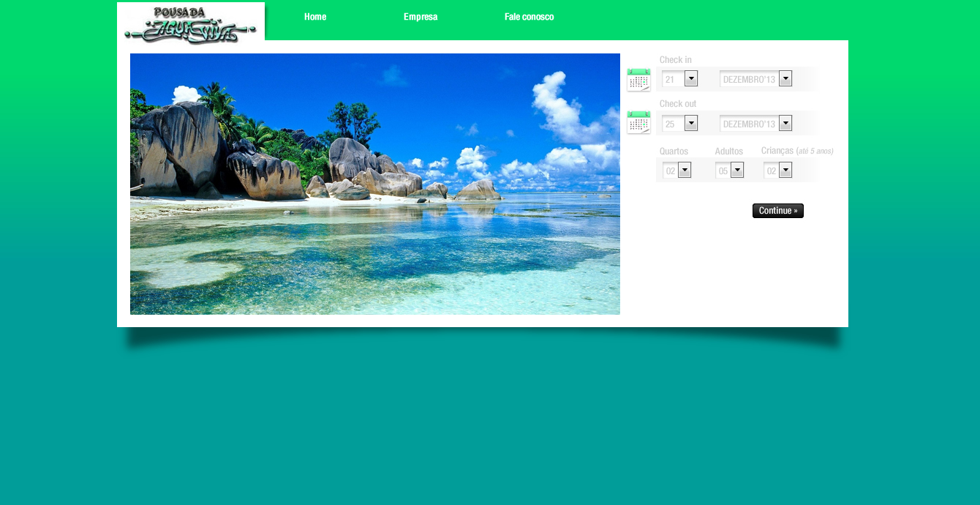Image resolution: width=980 pixels, height=505 pixels.
Task: Expand the Check out day dropdown arrow
Action: tap(691, 123)
